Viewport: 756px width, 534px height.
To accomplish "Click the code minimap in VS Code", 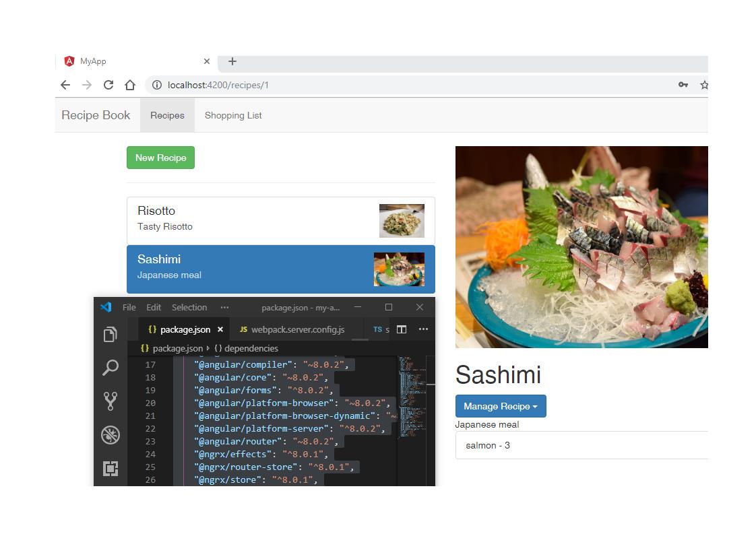I will pyautogui.click(x=412, y=397).
